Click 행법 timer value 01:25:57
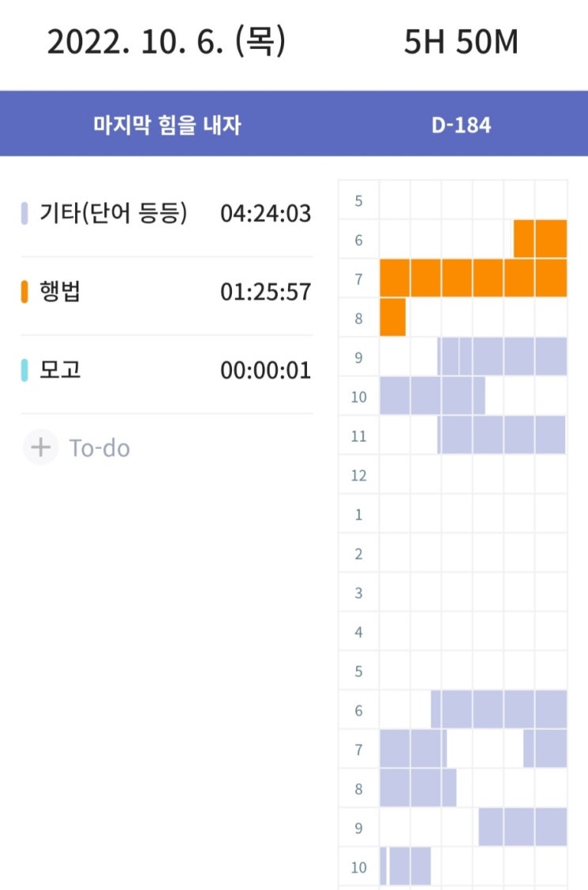Image resolution: width=588 pixels, height=890 pixels. click(266, 291)
